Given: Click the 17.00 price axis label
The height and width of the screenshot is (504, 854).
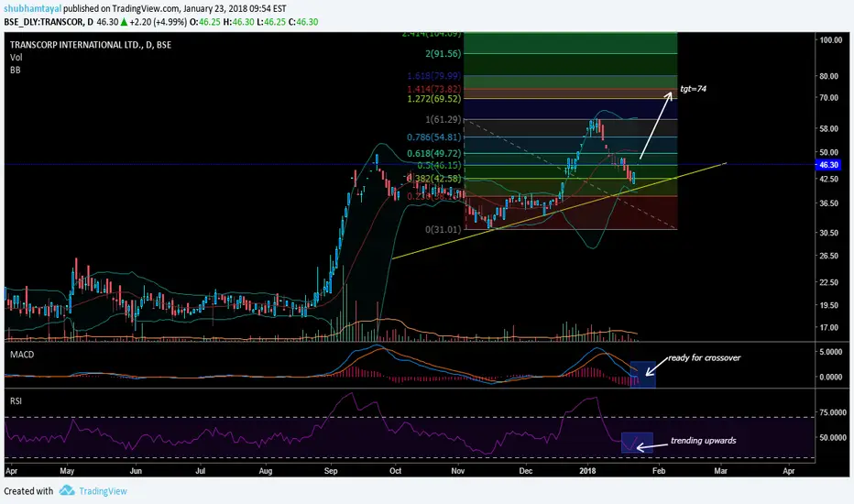Looking at the screenshot, I should 830,327.
